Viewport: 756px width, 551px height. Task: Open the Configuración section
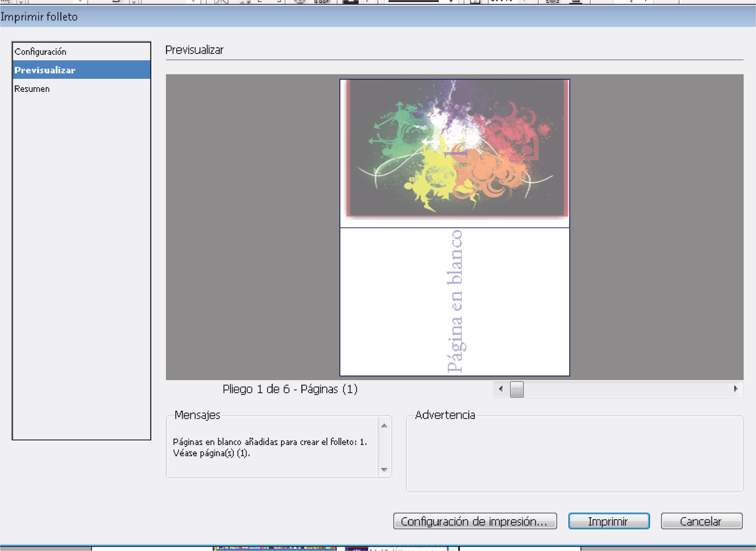click(81, 52)
